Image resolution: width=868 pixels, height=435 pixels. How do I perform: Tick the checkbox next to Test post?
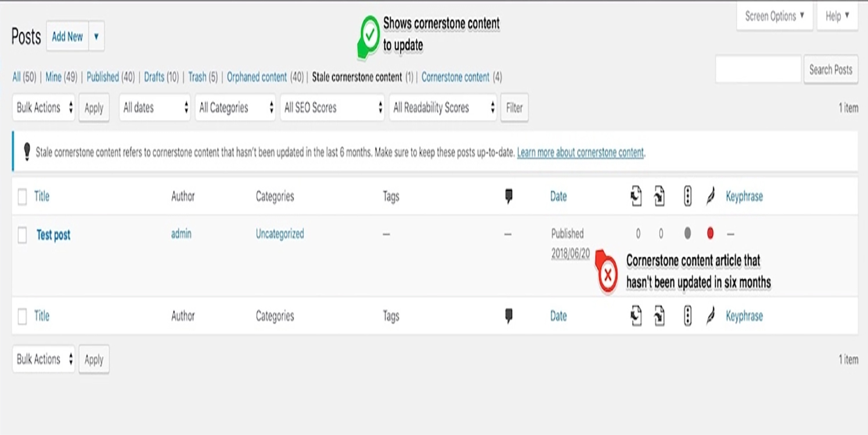(x=22, y=235)
